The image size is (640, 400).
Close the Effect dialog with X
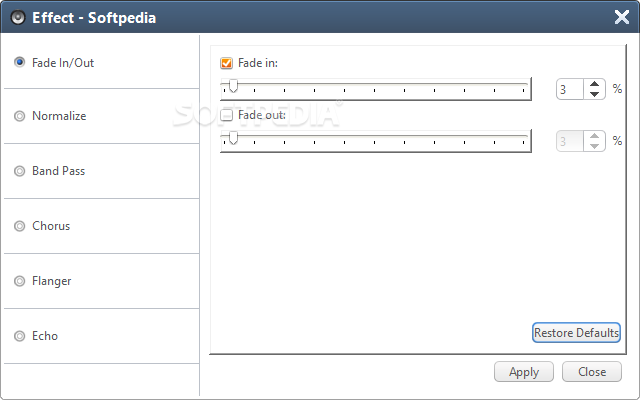coord(622,17)
